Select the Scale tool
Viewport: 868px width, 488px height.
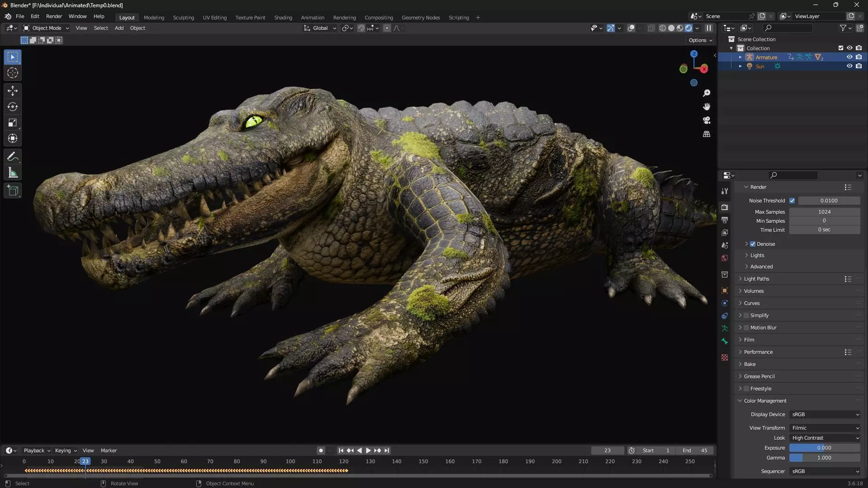pos(13,122)
